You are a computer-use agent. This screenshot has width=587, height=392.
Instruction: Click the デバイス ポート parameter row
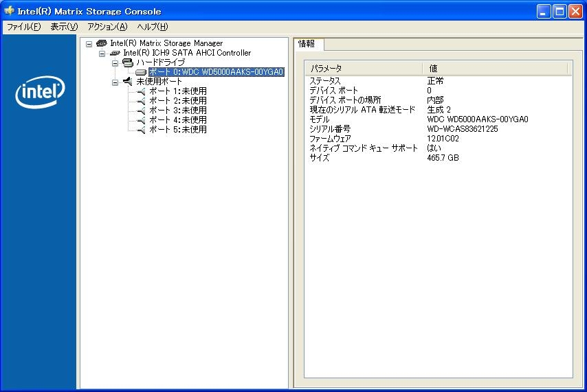333,91
